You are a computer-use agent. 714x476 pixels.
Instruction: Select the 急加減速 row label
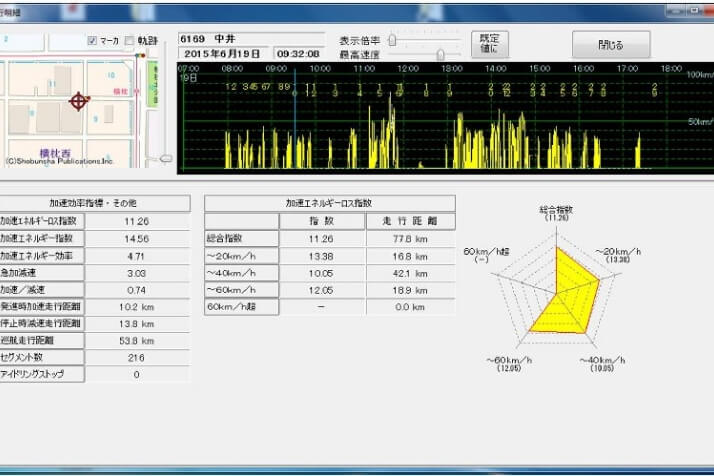coord(41,273)
